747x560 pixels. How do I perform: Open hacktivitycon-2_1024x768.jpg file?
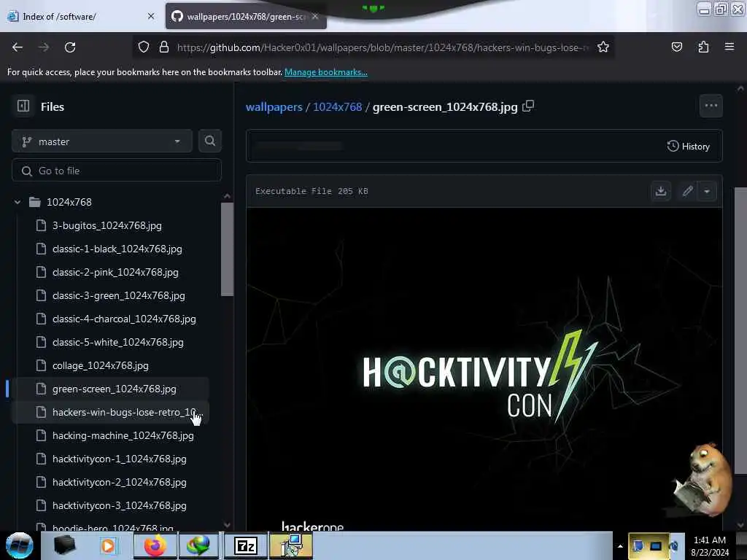pos(119,482)
